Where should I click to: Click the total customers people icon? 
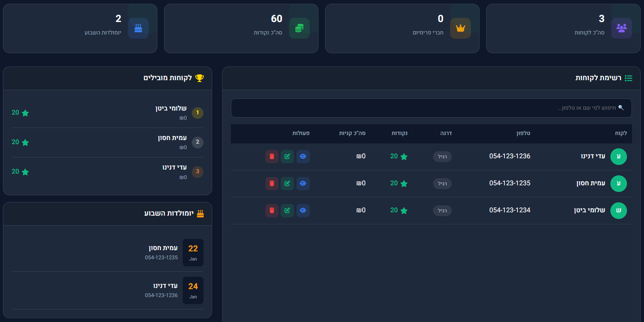(621, 28)
